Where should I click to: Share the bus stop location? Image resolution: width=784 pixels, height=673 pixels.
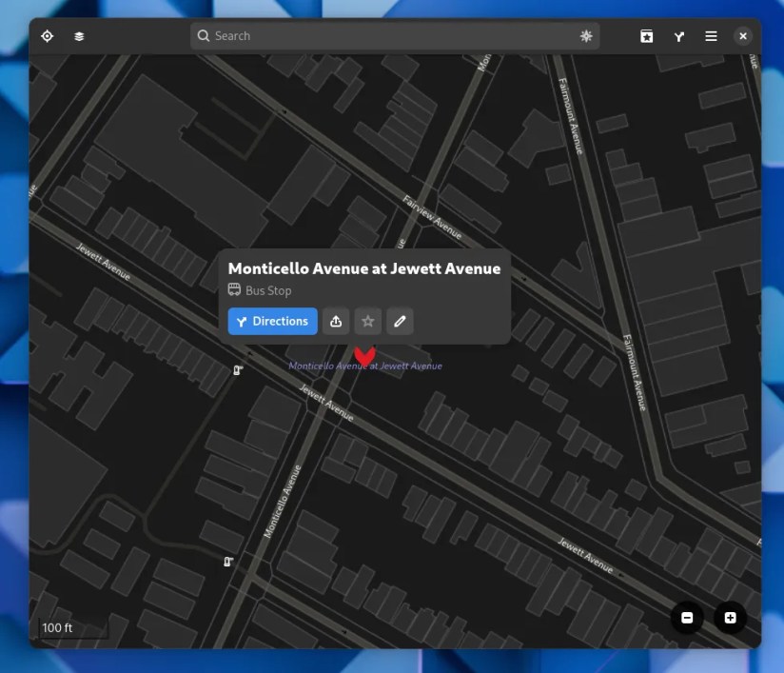(x=336, y=321)
